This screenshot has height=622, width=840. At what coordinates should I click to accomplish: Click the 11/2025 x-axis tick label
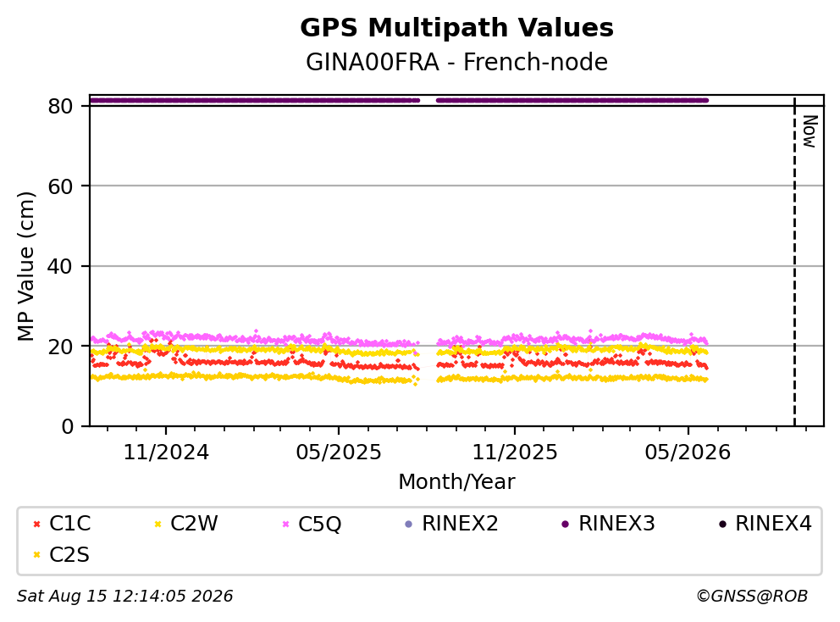pyautogui.click(x=515, y=453)
